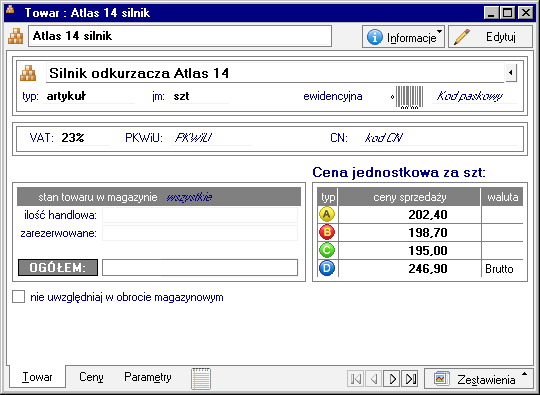Expand the small arrow beside the description

pos(511,73)
